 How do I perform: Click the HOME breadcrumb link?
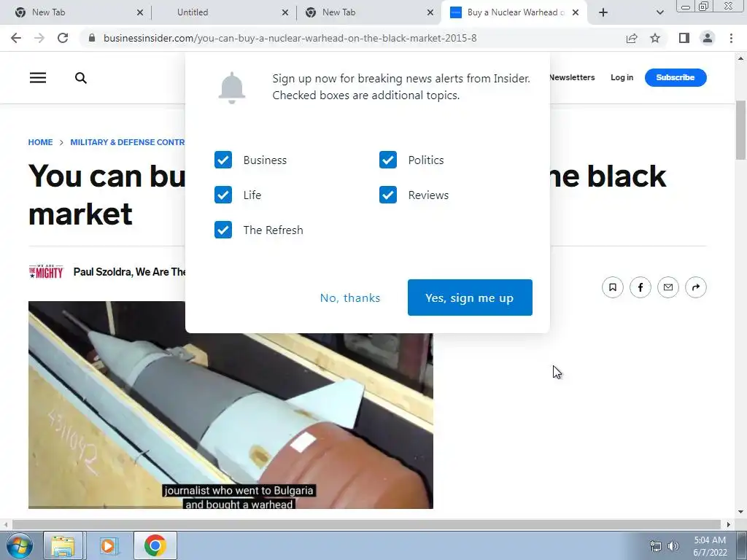41,142
